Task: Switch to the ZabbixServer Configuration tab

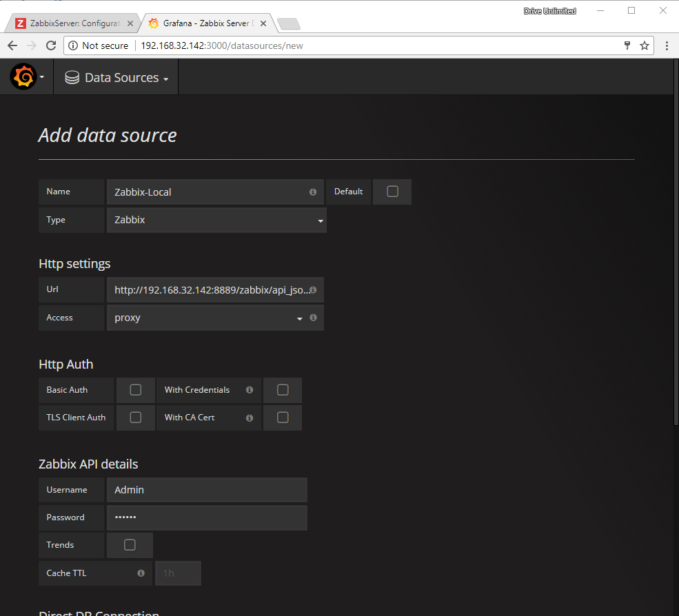Action: (x=74, y=23)
